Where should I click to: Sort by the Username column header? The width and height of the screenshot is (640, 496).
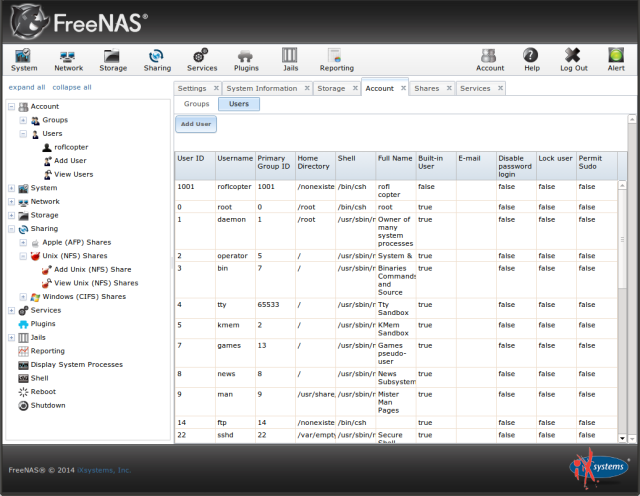pyautogui.click(x=235, y=166)
